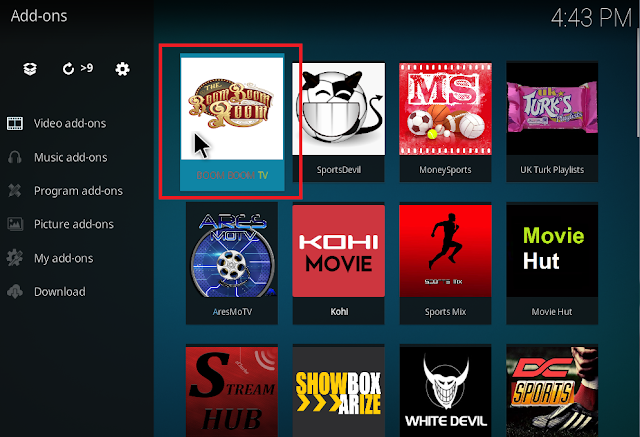Launch the White Devil add-on tile
The width and height of the screenshot is (640, 437).
click(x=445, y=392)
